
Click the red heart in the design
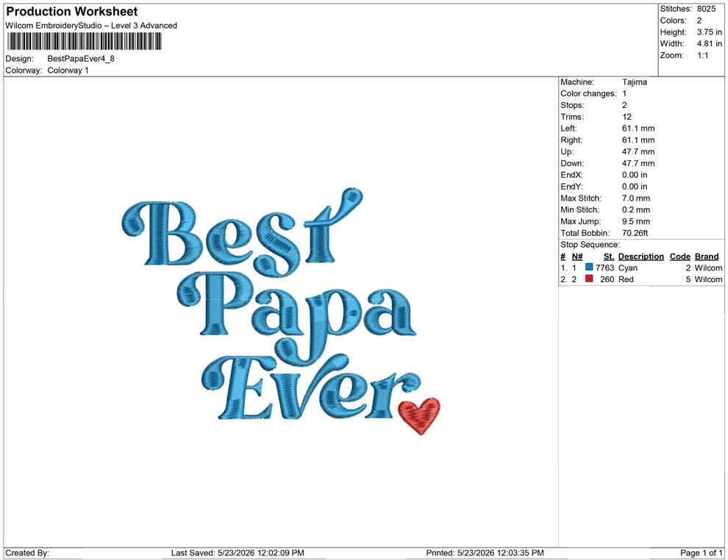tap(420, 416)
